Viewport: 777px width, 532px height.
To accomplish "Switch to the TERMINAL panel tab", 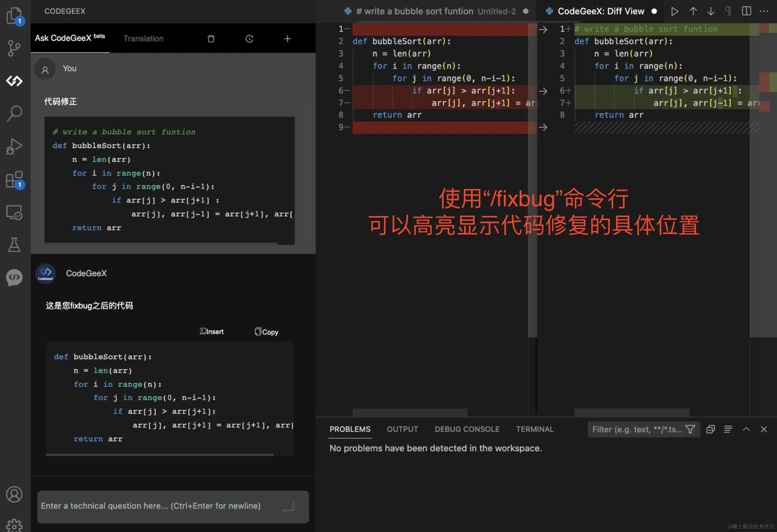I will (x=535, y=429).
